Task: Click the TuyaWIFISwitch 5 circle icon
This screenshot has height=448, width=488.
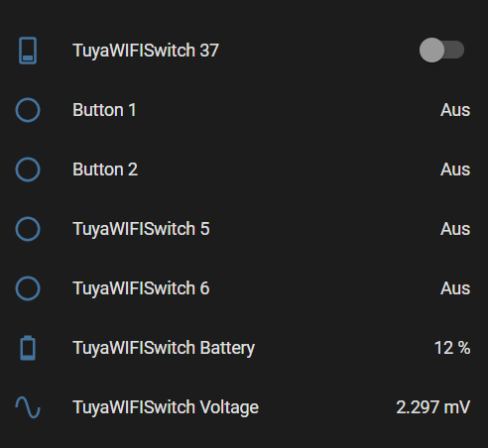Action: coord(28,229)
